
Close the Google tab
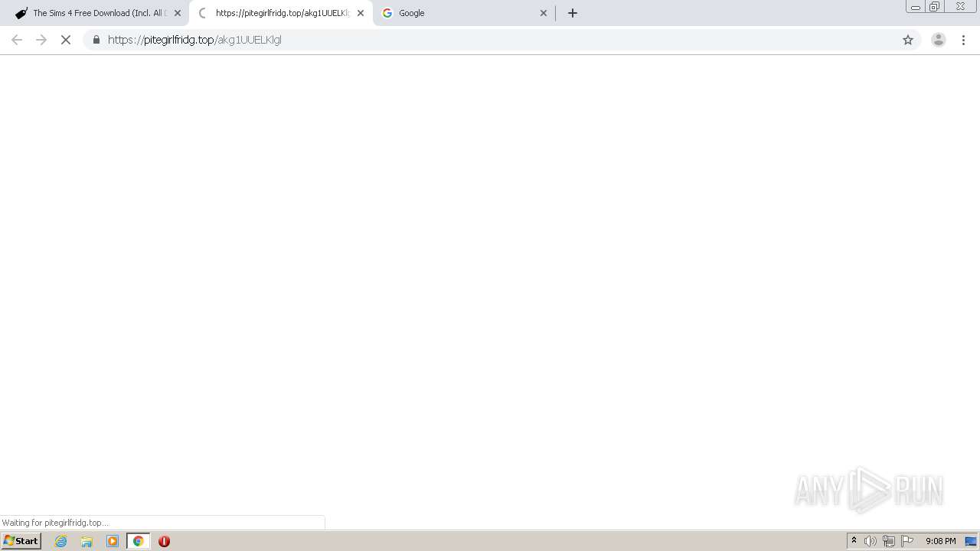(544, 13)
